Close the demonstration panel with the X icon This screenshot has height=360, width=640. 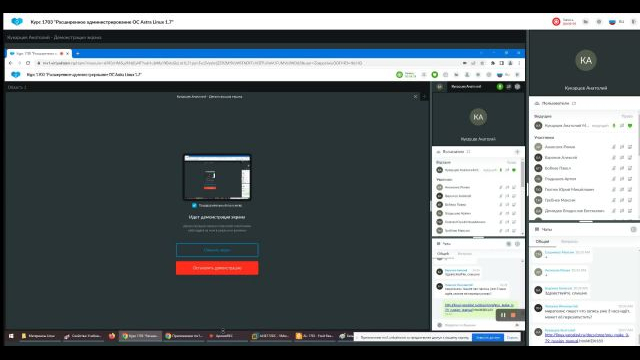click(x=416, y=97)
